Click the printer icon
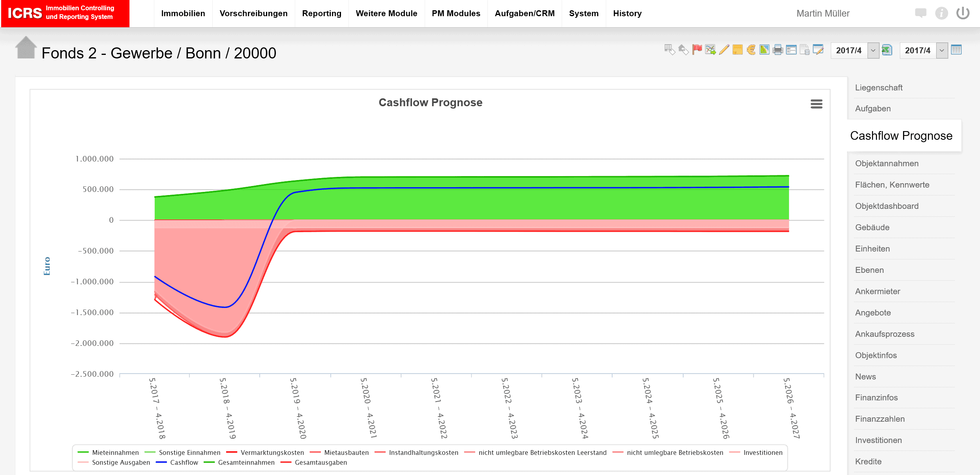Screen dimensions: 980x475 [x=778, y=50]
